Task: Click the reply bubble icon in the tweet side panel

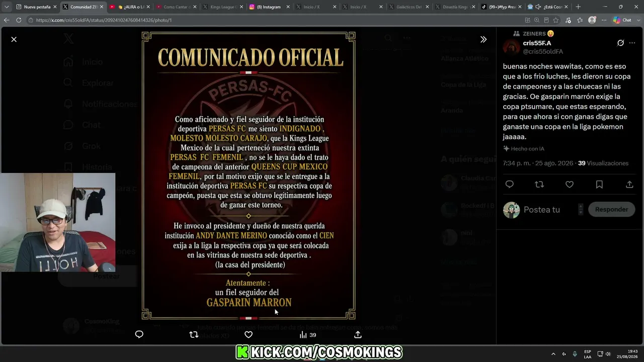Action: coord(509,185)
